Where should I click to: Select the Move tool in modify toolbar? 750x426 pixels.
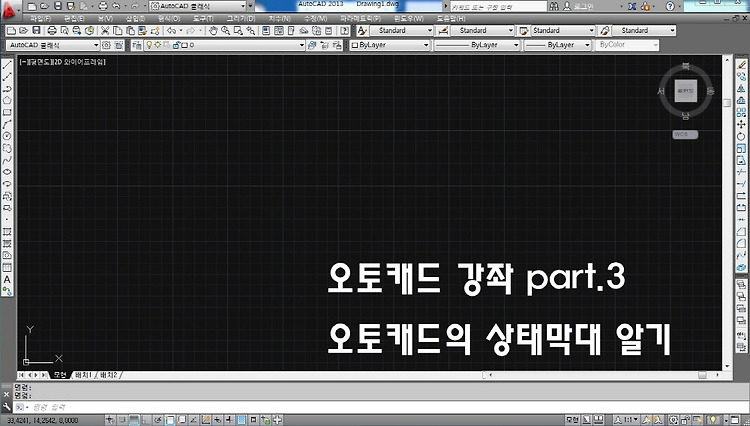click(741, 124)
